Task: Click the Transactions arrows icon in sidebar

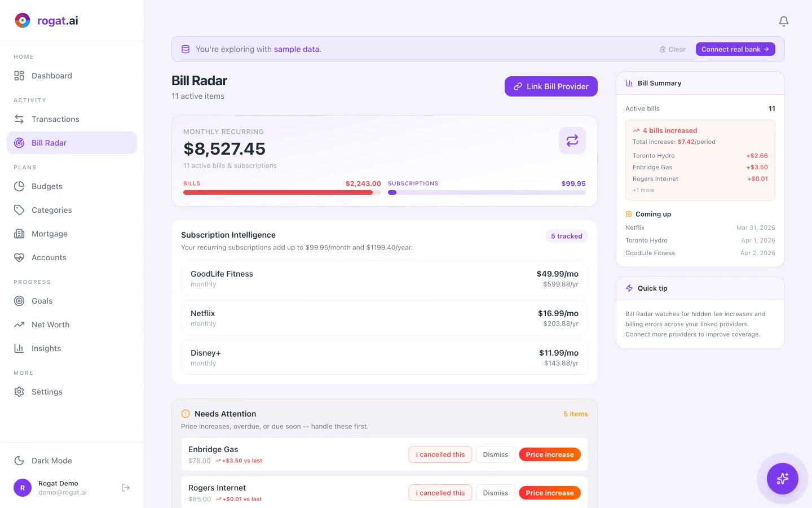Action: coord(19,119)
